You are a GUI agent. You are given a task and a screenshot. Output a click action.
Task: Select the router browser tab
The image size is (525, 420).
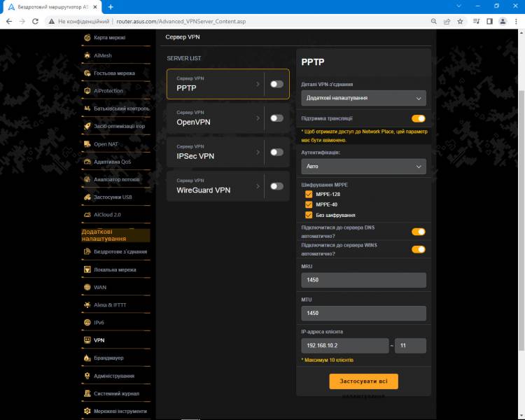point(52,7)
